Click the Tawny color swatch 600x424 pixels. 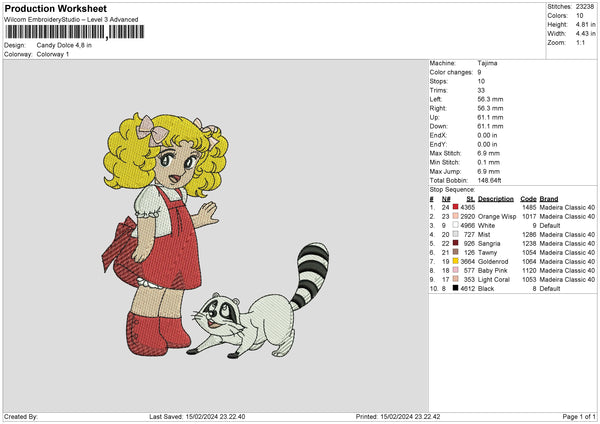pyautogui.click(x=455, y=252)
